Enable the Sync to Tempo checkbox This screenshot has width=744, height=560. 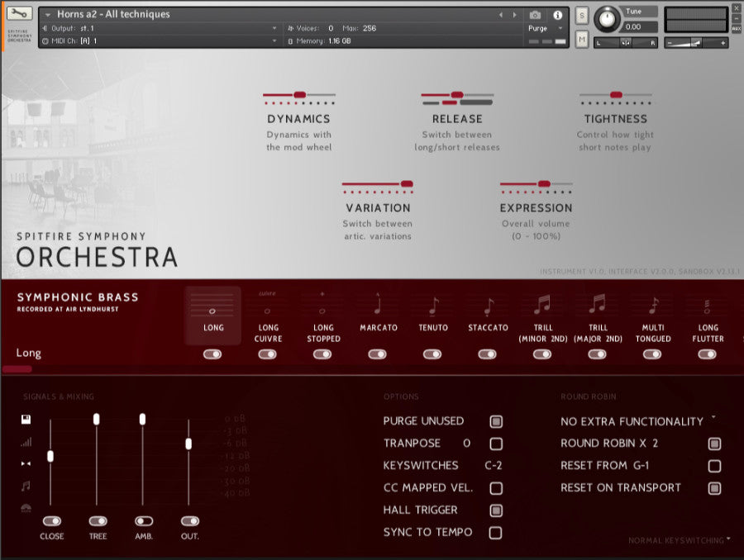click(x=496, y=533)
